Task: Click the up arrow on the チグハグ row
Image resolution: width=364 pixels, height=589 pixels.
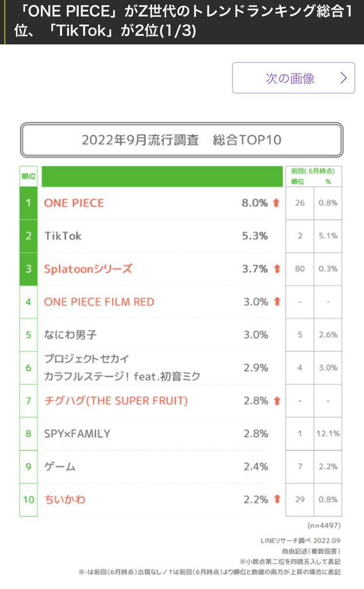Action: point(276,401)
